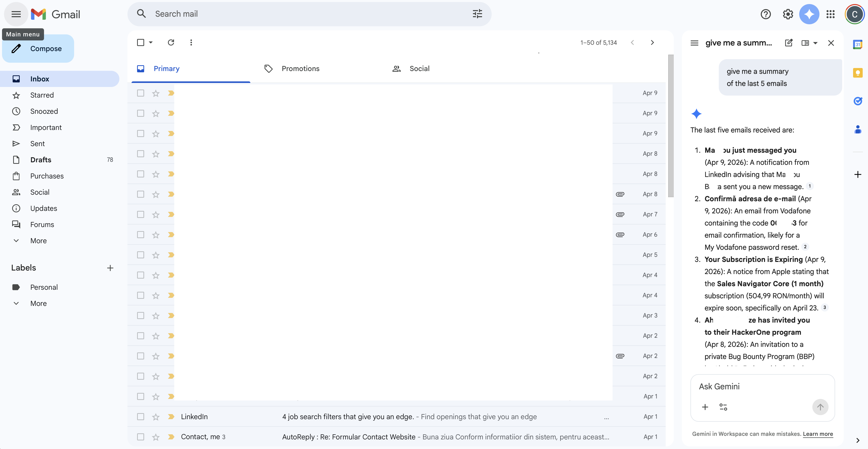Tick checkbox for LinkedIn email row
868x449 pixels.
(141, 417)
